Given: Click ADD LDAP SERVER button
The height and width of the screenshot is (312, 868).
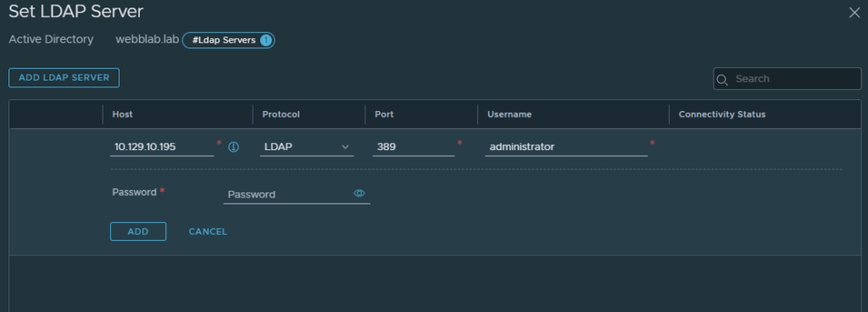Looking at the screenshot, I should [64, 78].
